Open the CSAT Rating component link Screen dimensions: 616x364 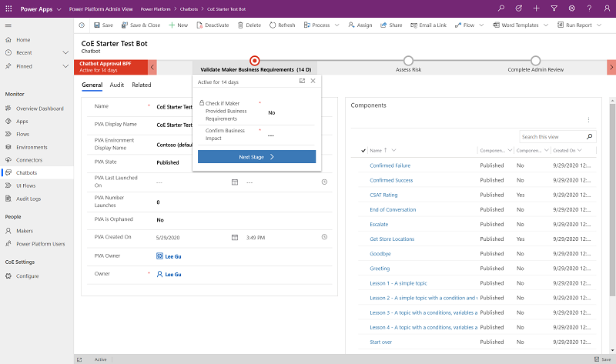(x=383, y=195)
